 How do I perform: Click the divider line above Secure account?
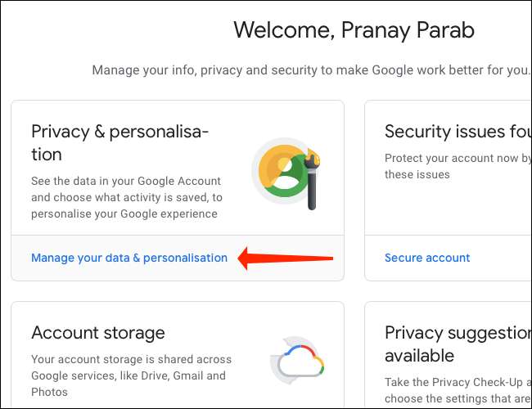click(x=449, y=236)
